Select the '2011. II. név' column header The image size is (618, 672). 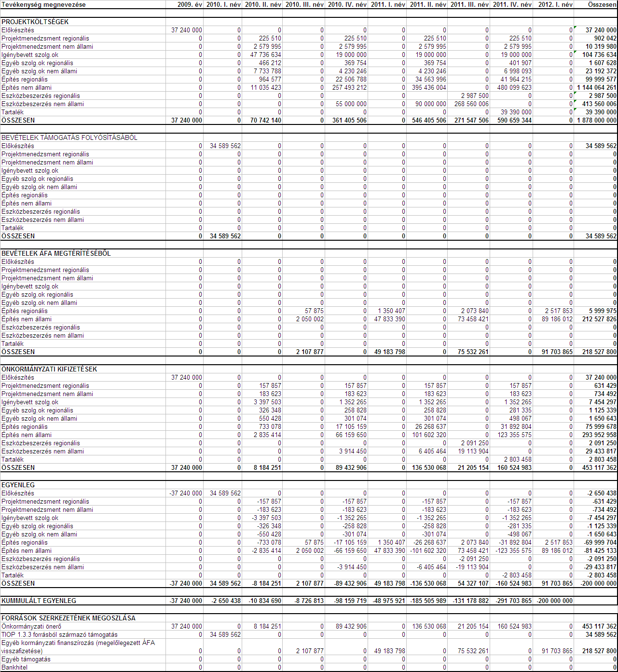428,4
